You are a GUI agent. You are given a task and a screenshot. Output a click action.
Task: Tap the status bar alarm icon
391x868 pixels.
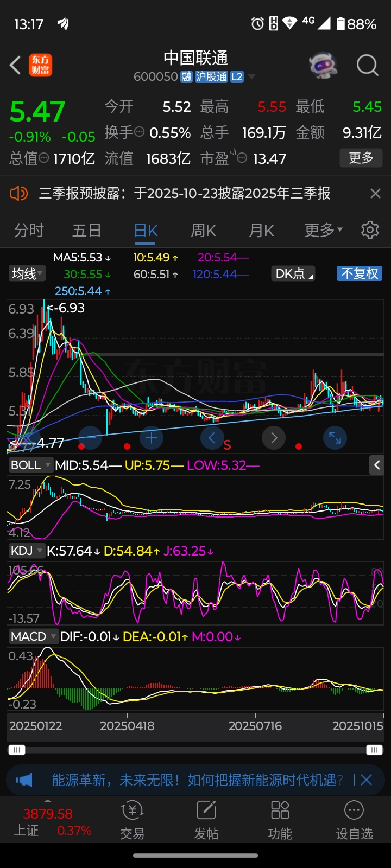[257, 23]
